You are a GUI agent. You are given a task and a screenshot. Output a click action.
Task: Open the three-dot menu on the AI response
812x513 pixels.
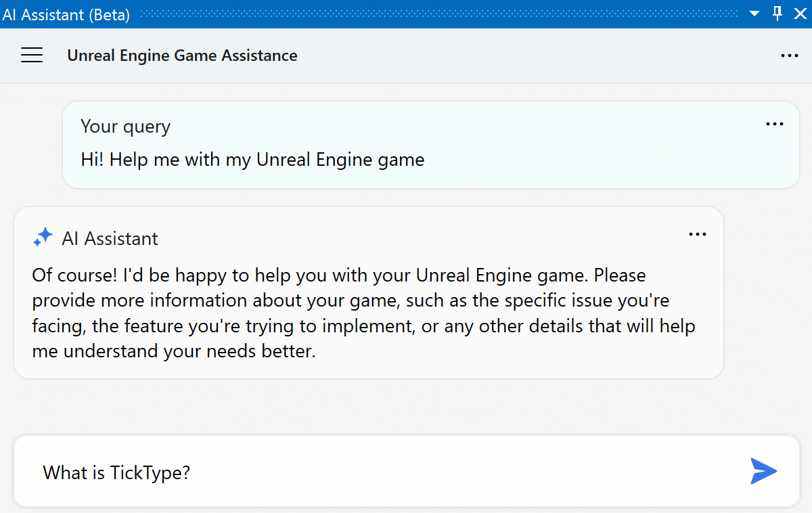click(697, 235)
